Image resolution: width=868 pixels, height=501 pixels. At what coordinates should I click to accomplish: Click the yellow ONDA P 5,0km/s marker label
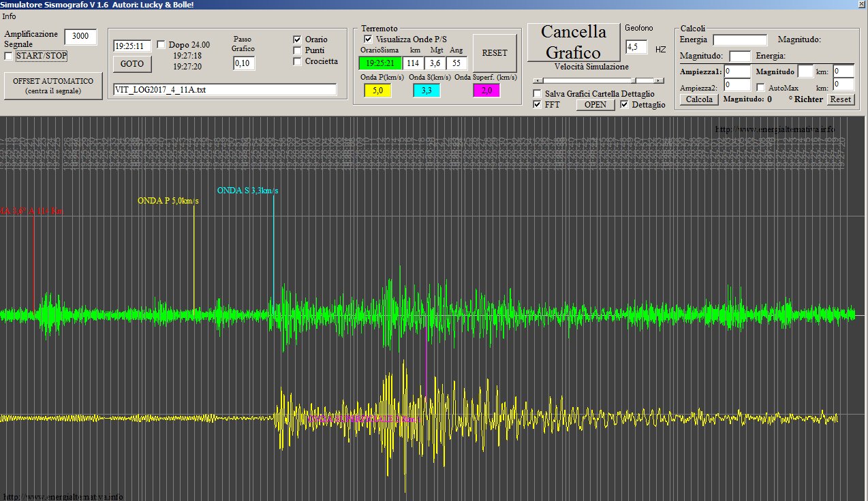(x=168, y=201)
